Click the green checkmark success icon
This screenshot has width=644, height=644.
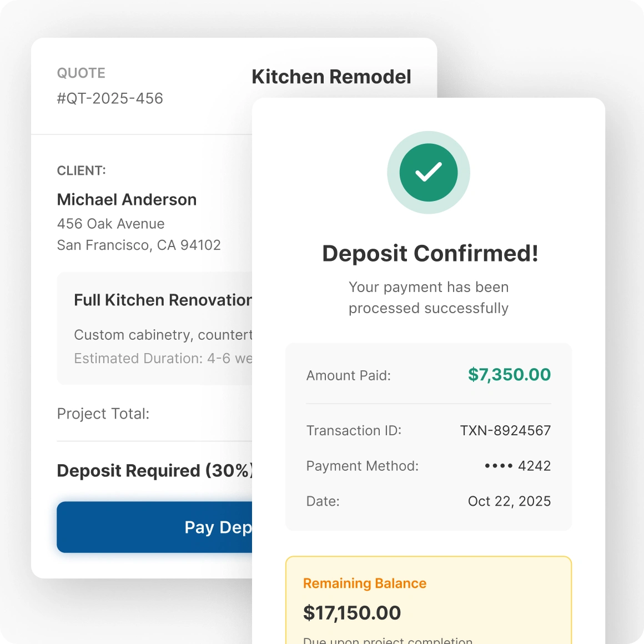pos(429,173)
